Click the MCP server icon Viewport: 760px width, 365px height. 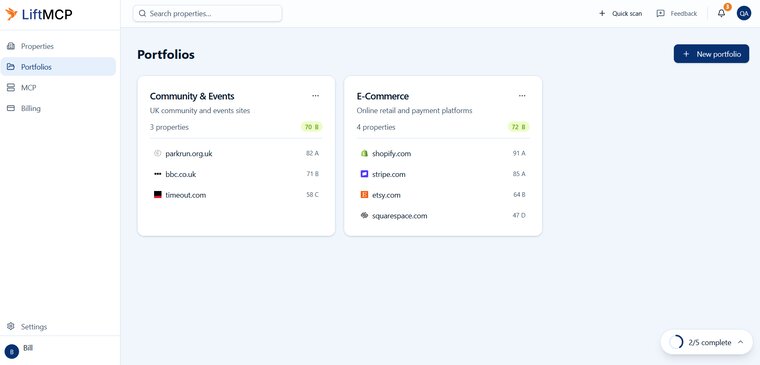point(11,88)
